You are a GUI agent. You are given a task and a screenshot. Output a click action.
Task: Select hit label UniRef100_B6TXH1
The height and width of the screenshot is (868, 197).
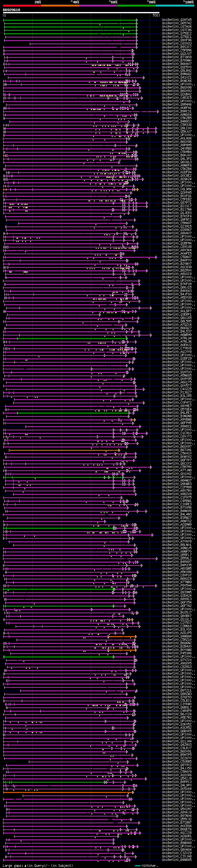pos(177,450)
